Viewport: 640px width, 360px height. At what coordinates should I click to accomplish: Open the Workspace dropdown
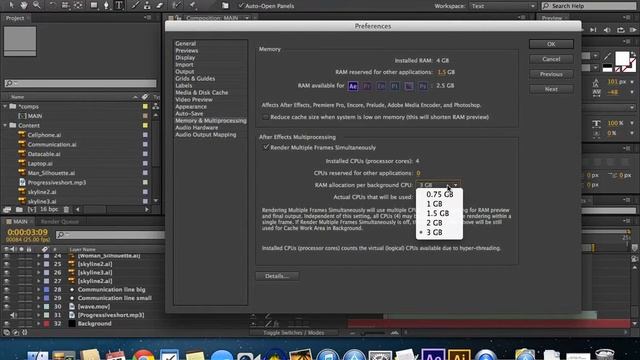click(x=502, y=6)
